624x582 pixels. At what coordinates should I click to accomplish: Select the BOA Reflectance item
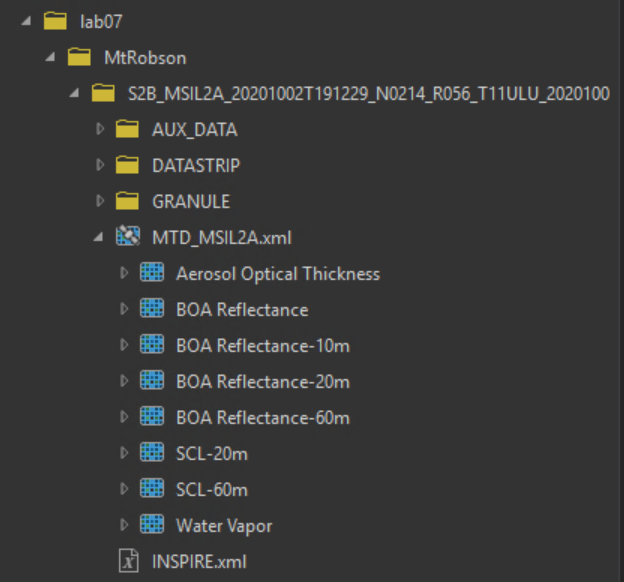coord(242,310)
